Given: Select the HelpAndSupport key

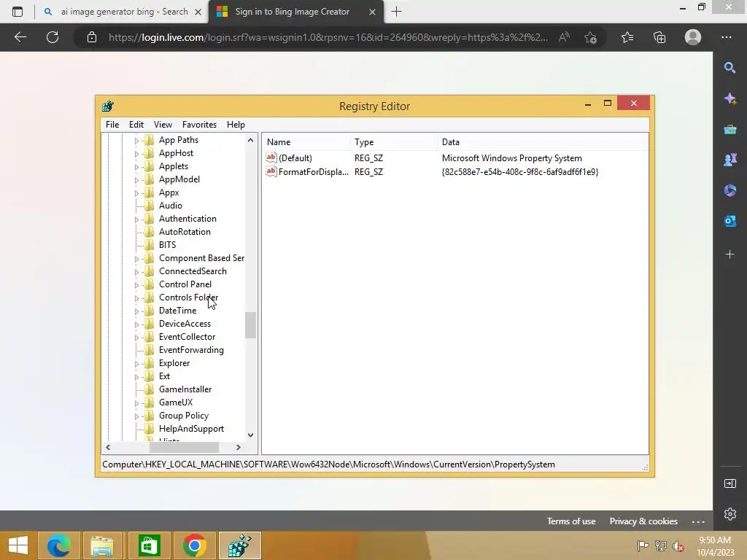Looking at the screenshot, I should tap(192, 429).
